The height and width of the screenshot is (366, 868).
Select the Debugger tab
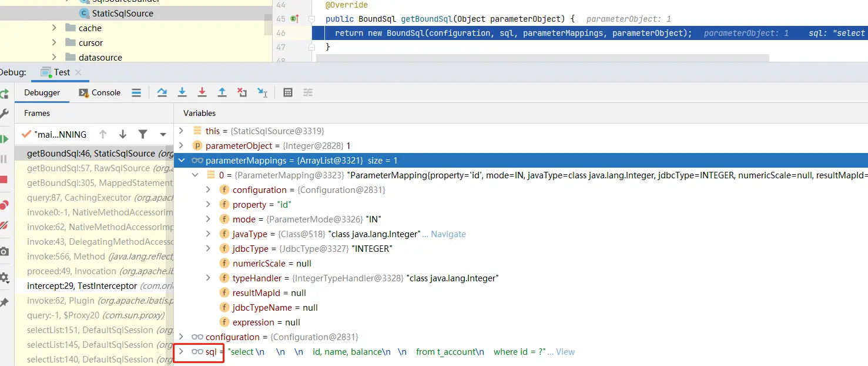tap(42, 92)
